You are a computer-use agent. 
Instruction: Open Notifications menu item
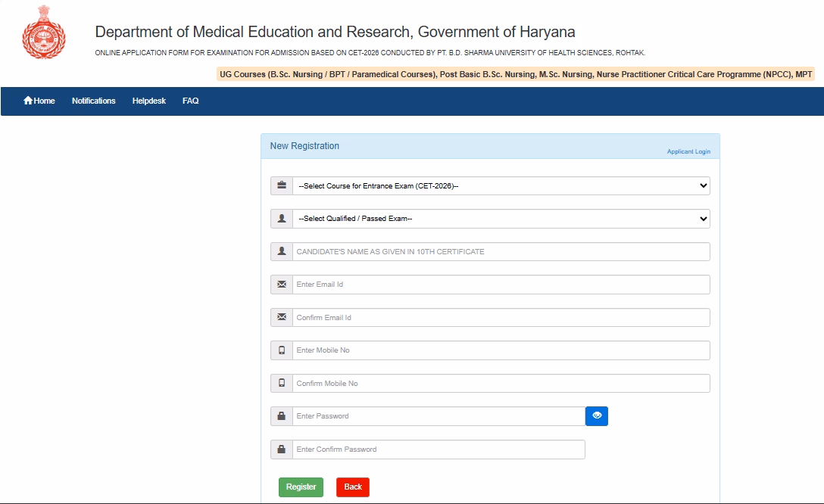coord(94,101)
